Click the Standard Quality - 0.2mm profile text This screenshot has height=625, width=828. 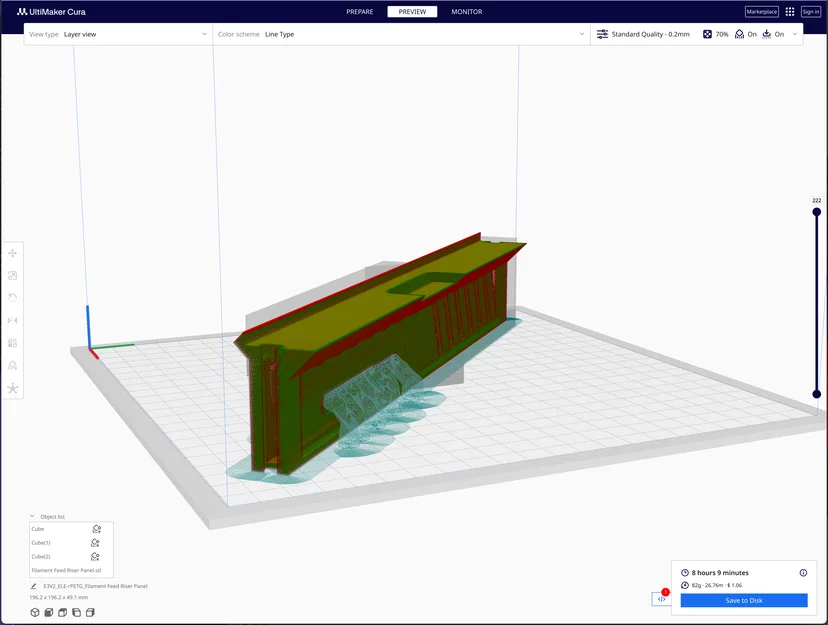point(651,34)
